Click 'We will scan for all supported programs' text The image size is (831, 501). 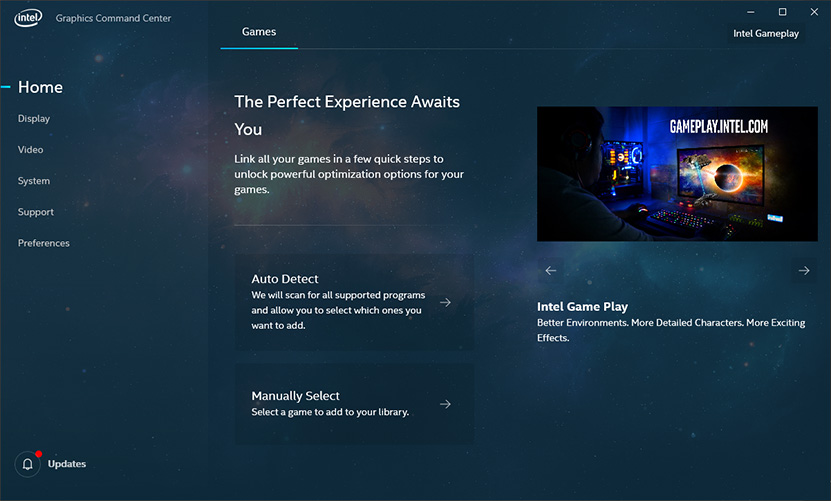(x=338, y=310)
